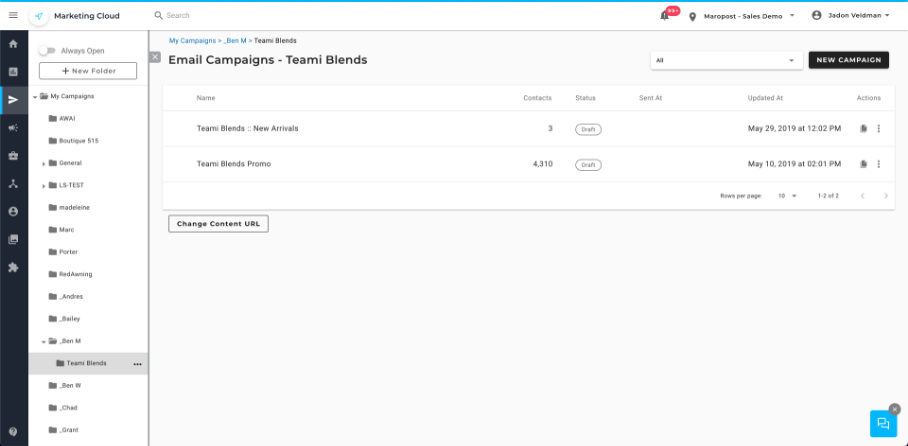Click the NEW CAMPAIGN button
Viewport: 908px width, 446px height.
[x=848, y=60]
